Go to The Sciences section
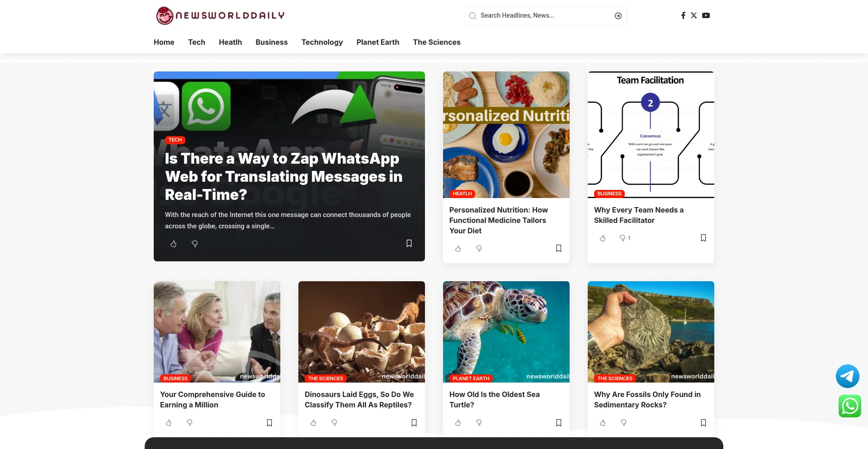868x449 pixels. (x=436, y=42)
